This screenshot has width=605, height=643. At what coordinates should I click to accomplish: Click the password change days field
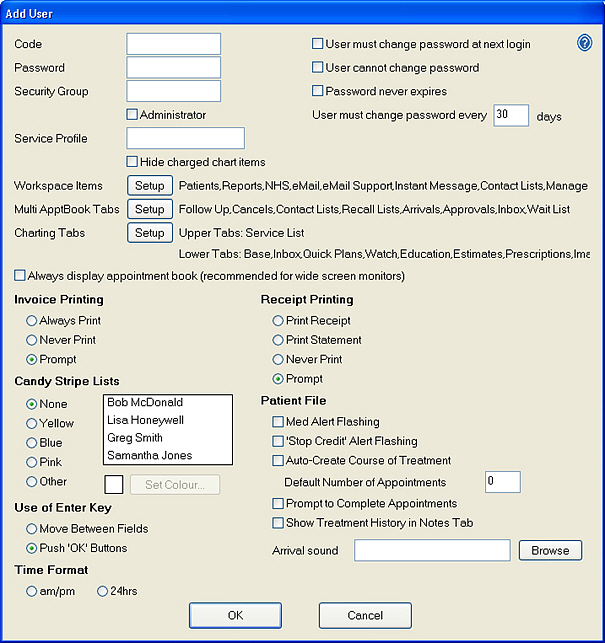pos(511,115)
